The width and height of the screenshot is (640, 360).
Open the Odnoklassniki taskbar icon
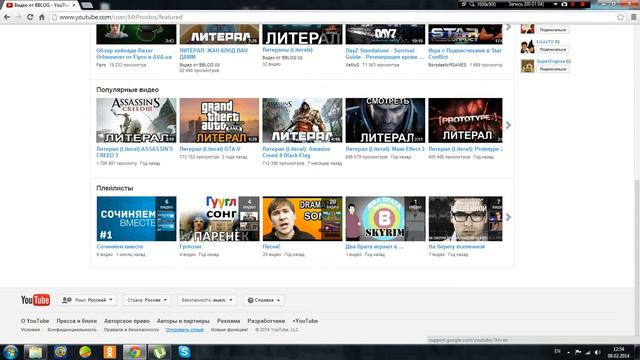[109, 352]
